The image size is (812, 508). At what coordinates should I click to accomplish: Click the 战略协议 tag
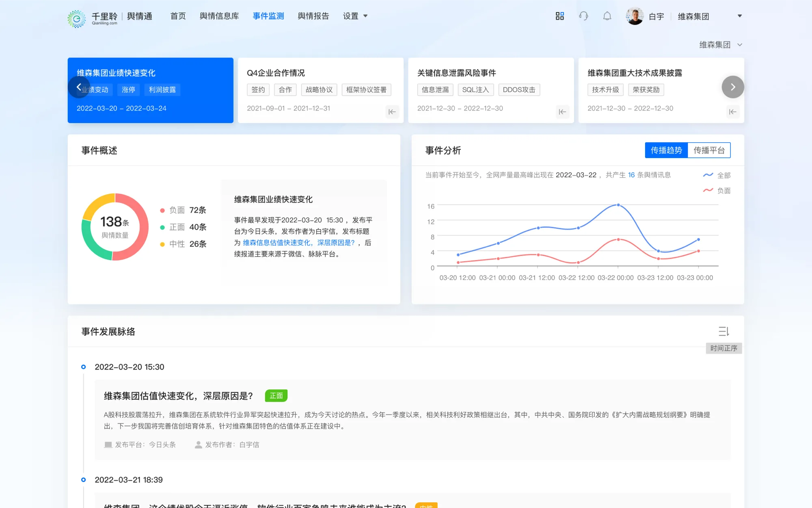pyautogui.click(x=319, y=90)
